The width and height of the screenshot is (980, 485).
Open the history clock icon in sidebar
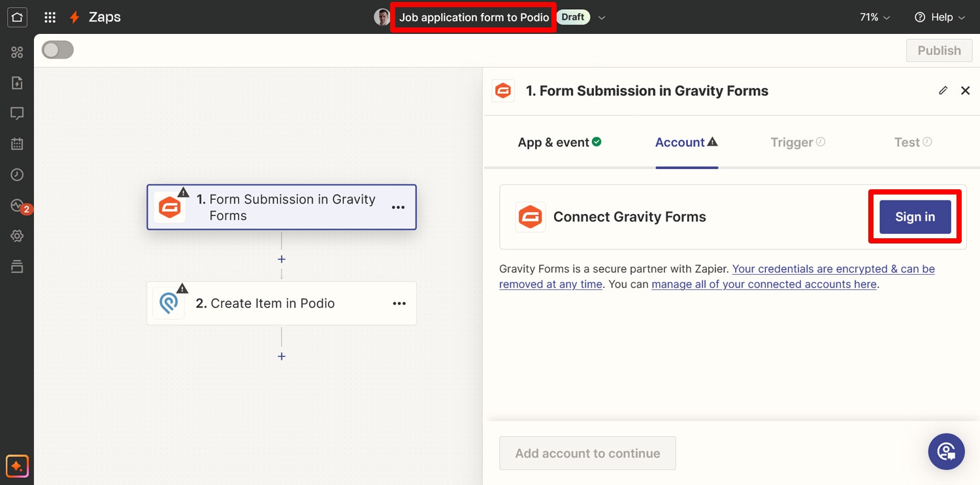[17, 175]
